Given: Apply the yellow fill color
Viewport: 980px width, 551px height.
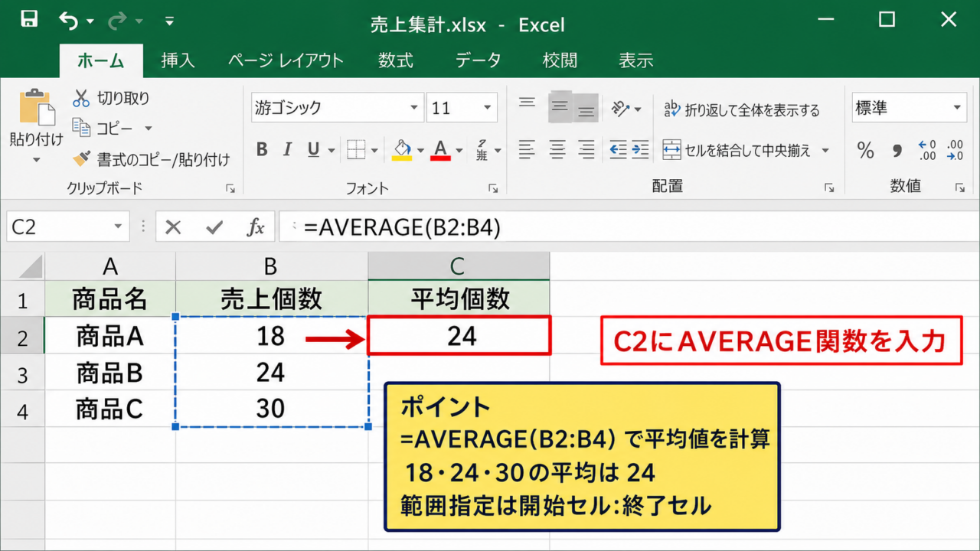Looking at the screenshot, I should 403,150.
